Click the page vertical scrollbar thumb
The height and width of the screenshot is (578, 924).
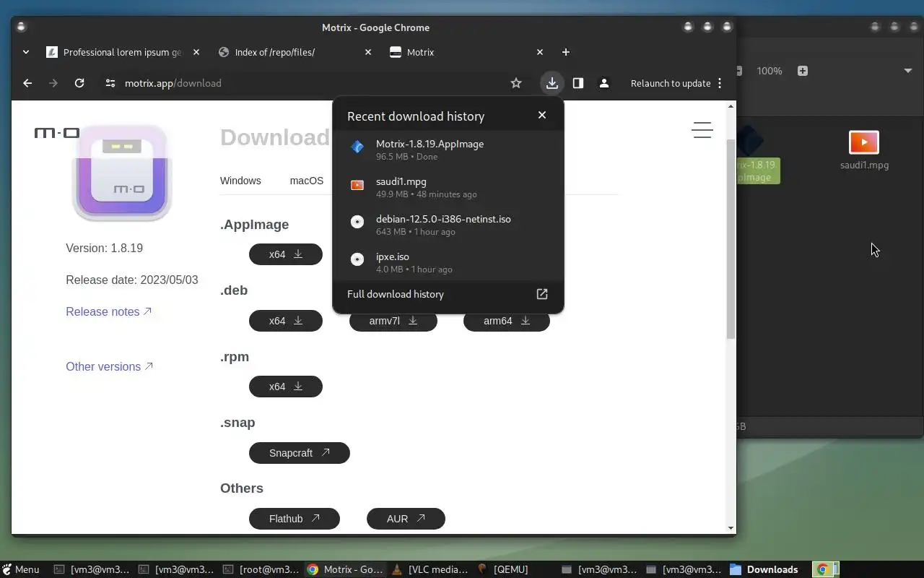click(x=731, y=238)
